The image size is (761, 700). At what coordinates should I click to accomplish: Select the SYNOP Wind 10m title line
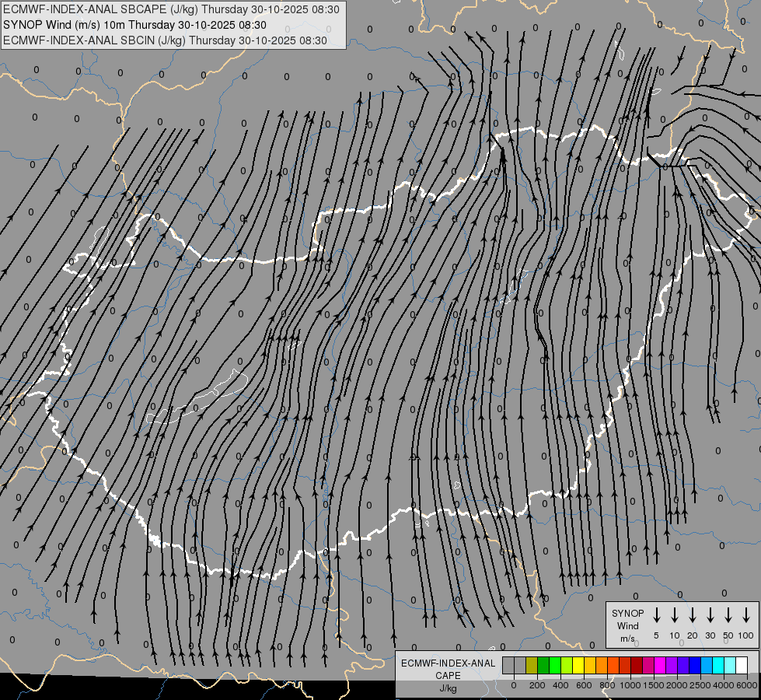[x=135, y=25]
